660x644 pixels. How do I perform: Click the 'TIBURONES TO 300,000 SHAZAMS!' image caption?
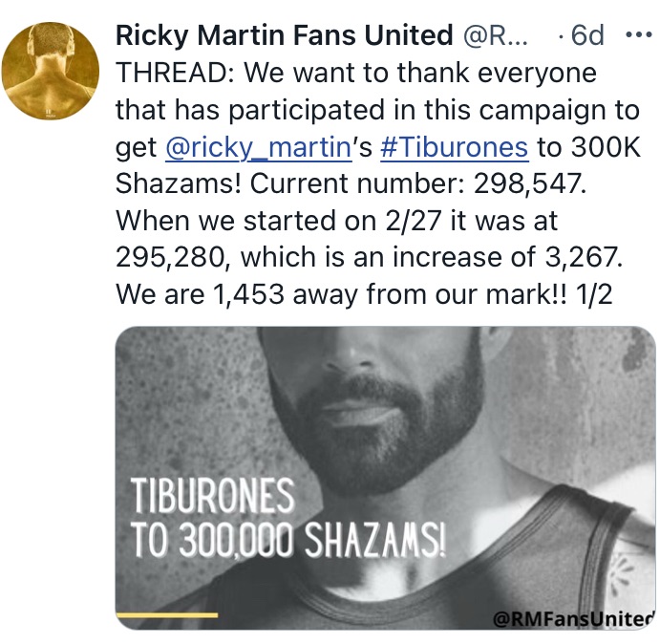click(x=287, y=521)
